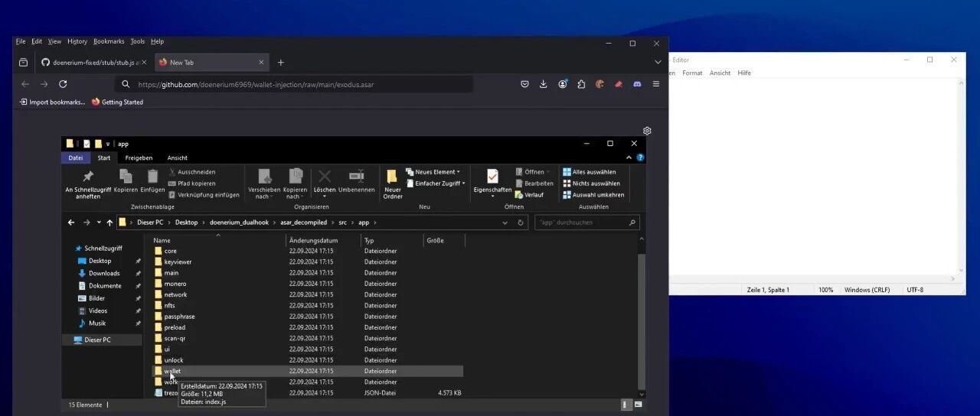Click the Pocket save icon in Firefox
The image size is (980, 416).
524,84
